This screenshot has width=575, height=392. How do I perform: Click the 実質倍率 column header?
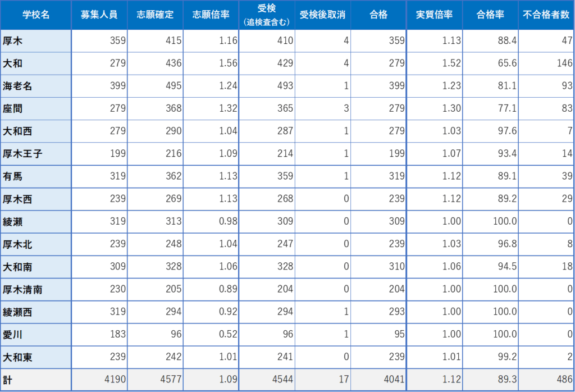point(434,15)
